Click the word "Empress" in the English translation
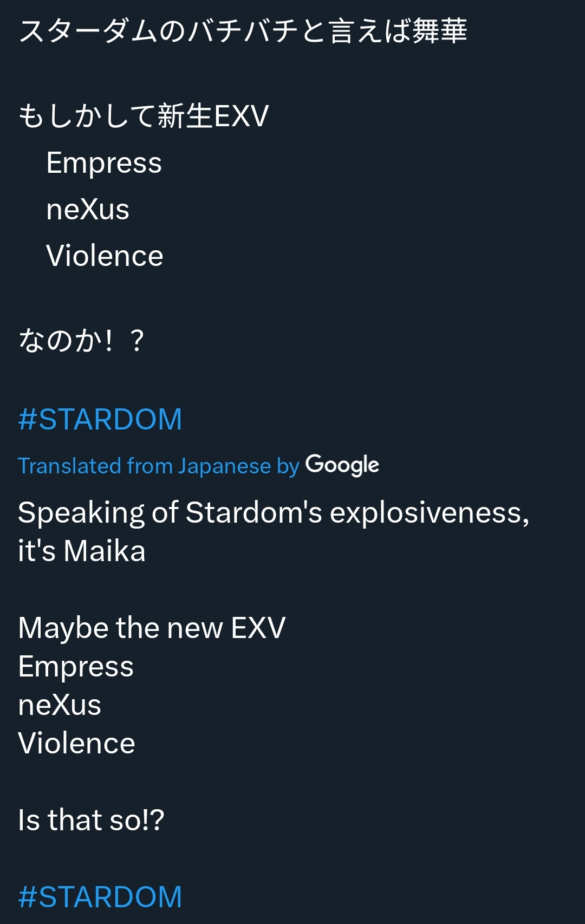The height and width of the screenshot is (924, 585). tap(76, 666)
